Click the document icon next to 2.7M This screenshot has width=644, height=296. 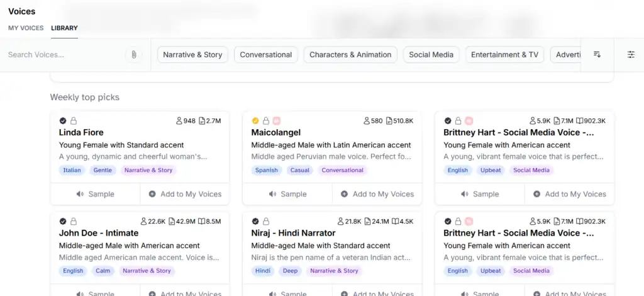coord(202,121)
